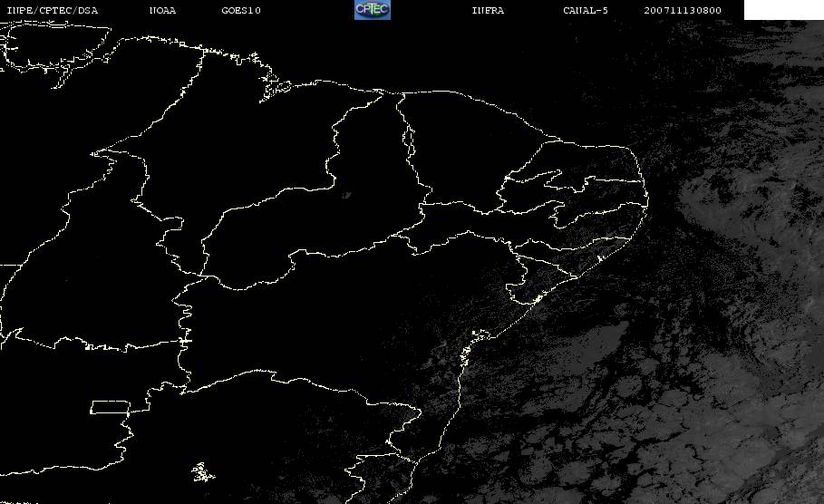Image resolution: width=824 pixels, height=504 pixels.
Task: Click the CPTEC logo in the header
Action: 372,10
